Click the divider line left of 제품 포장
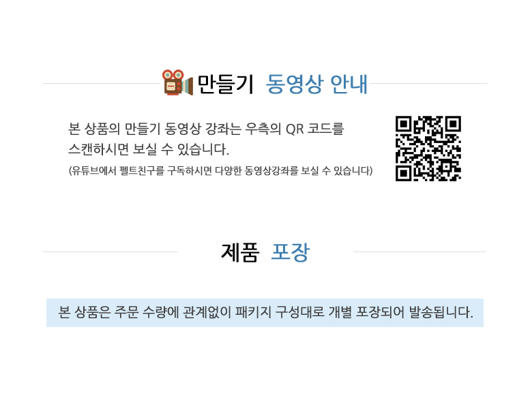The width and height of the screenshot is (532, 413). (x=110, y=251)
